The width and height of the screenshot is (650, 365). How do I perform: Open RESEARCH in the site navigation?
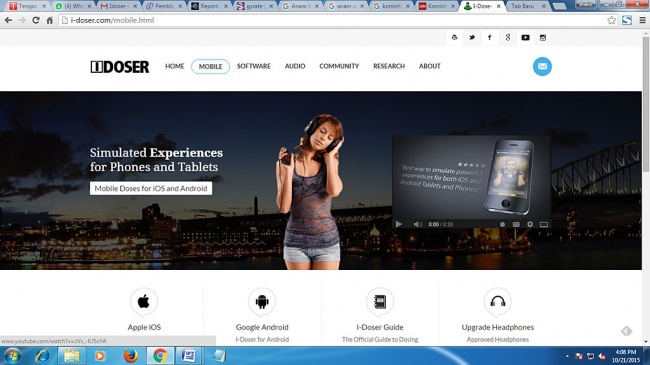389,66
